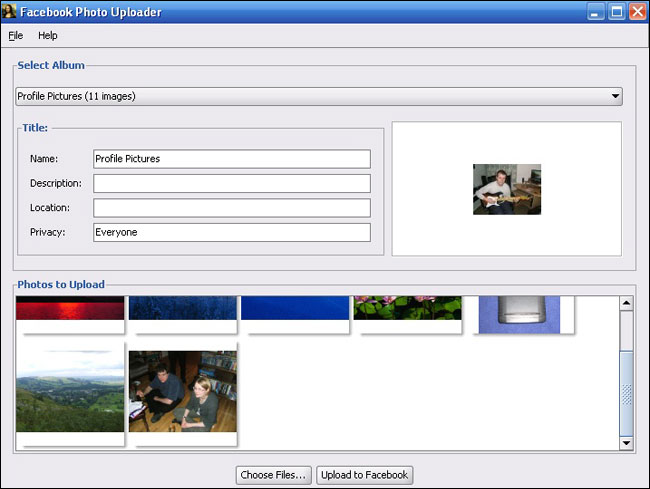
Task: Open the Help menu
Action: point(48,36)
